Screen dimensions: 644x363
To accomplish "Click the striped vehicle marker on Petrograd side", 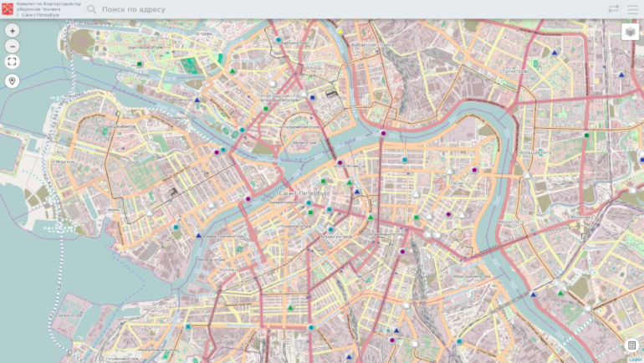I will pyautogui.click(x=330, y=95).
